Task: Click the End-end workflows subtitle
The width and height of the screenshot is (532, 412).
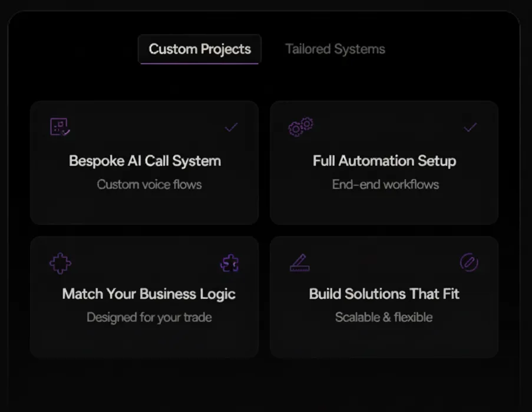Action: pyautogui.click(x=385, y=184)
